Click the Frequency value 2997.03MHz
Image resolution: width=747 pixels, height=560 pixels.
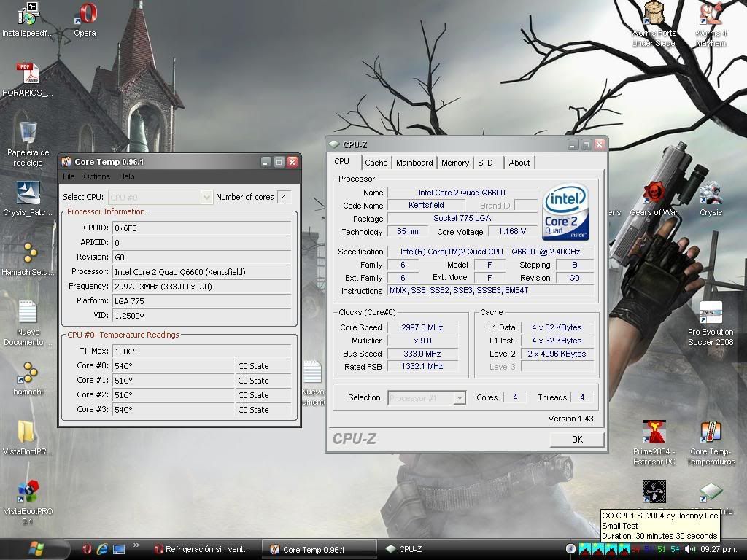click(x=201, y=287)
